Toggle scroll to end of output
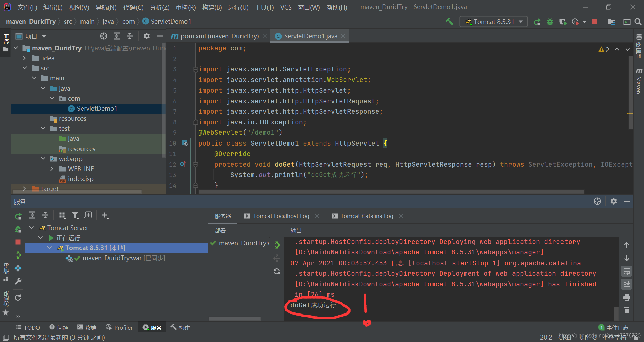Viewport: 644px width, 342px height. pyautogui.click(x=626, y=284)
